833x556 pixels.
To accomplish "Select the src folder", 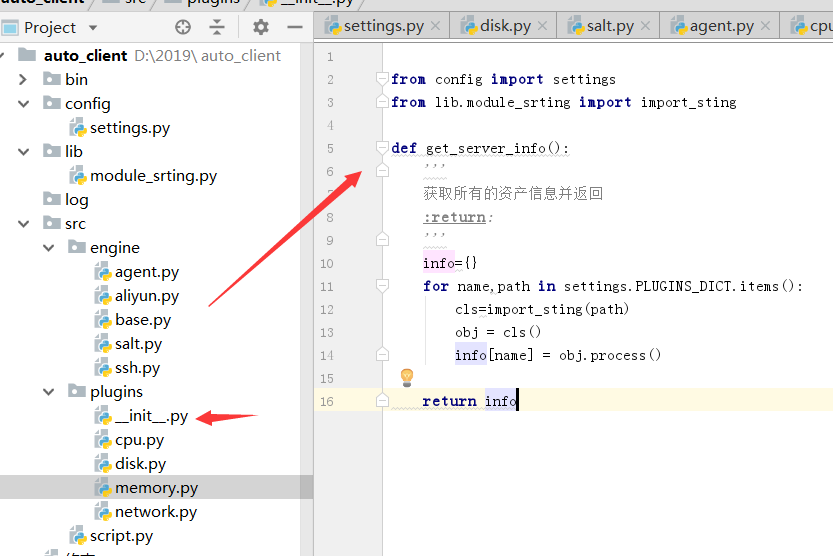I will [75, 224].
